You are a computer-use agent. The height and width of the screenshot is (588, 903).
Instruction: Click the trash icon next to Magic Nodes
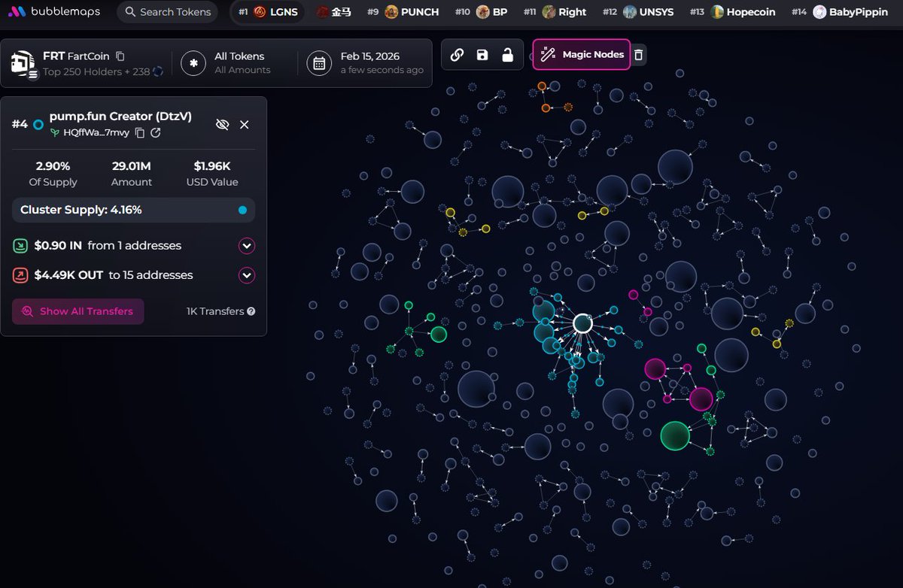point(638,54)
